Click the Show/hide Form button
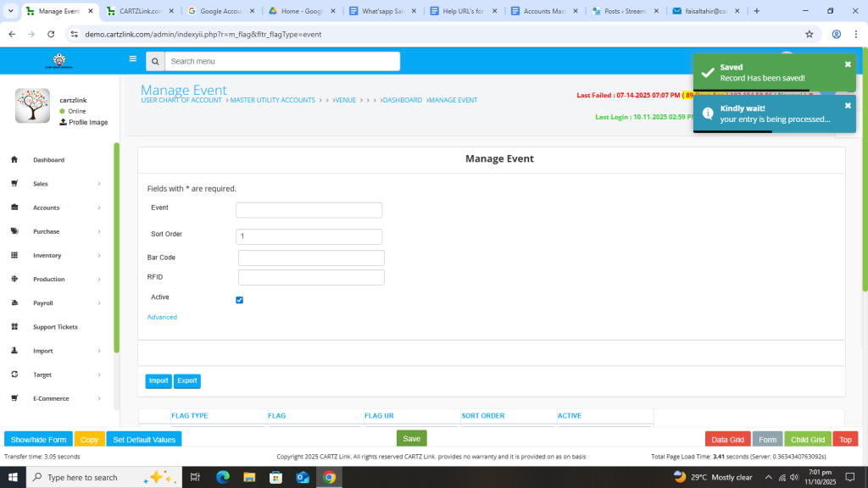868x488 pixels. tap(38, 440)
